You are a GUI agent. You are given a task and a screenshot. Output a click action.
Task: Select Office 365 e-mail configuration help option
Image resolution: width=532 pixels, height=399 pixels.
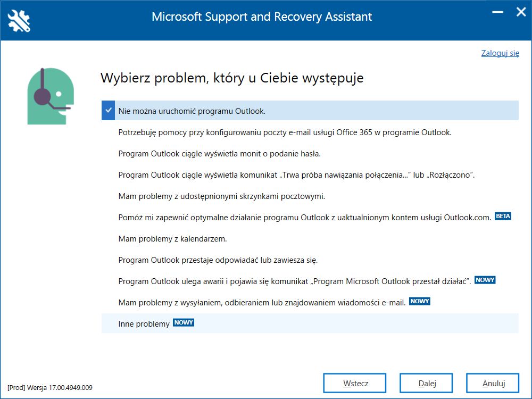click(x=310, y=132)
